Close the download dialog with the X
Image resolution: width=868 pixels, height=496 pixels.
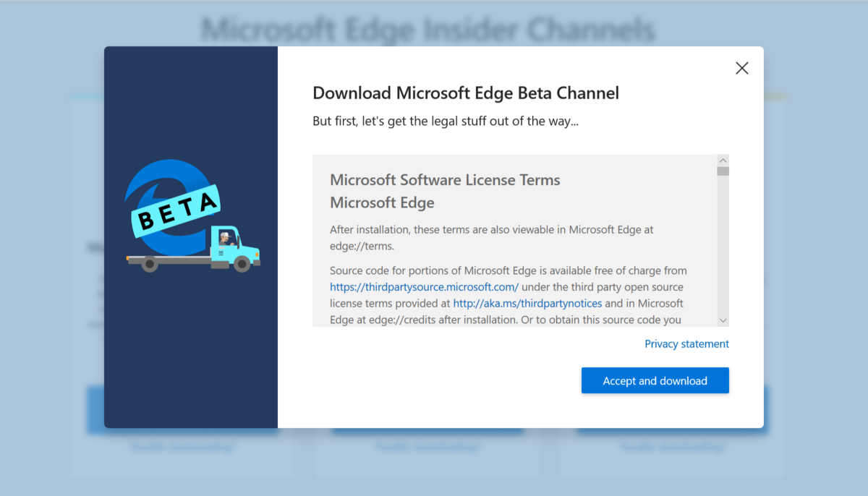click(741, 68)
